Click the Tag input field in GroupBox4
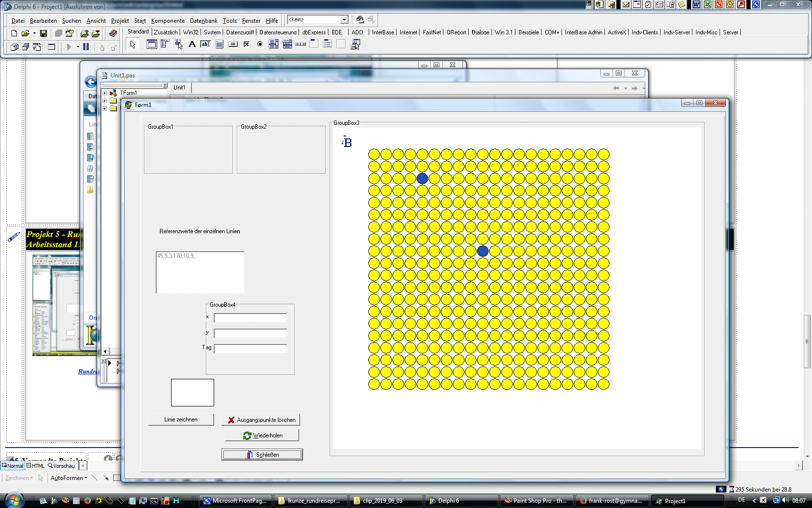The width and height of the screenshot is (812, 508). click(250, 349)
